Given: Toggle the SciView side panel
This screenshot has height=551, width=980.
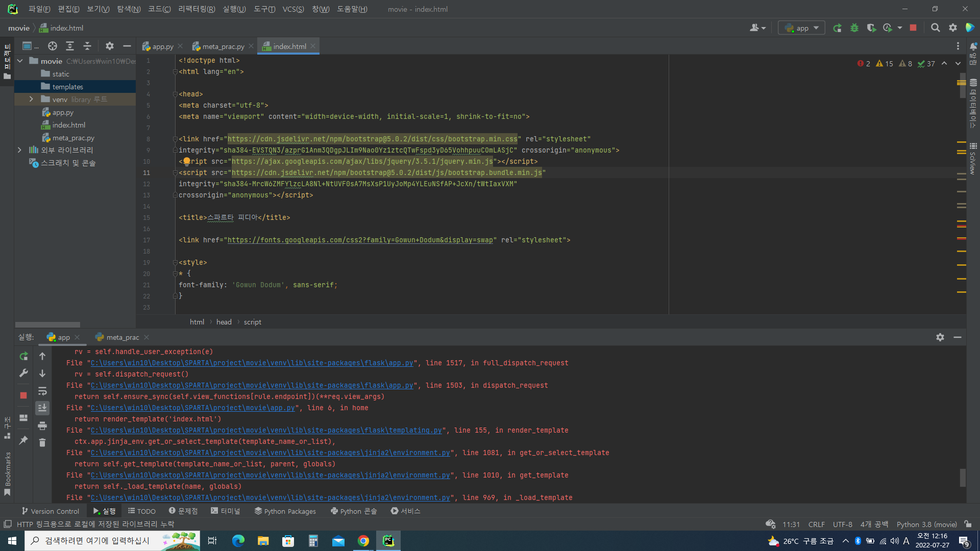Looking at the screenshot, I should click(x=973, y=159).
